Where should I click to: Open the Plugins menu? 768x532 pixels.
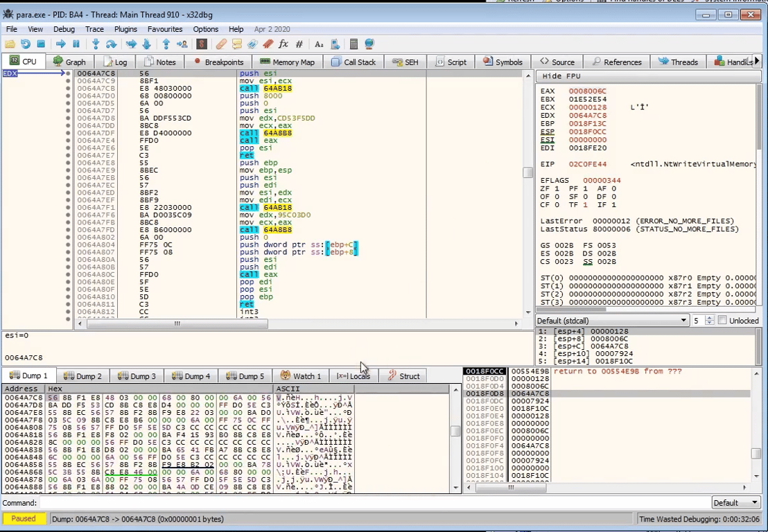125,29
